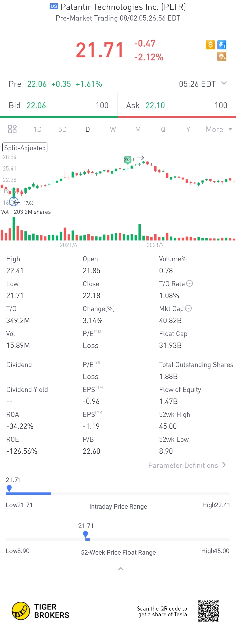Viewport: 236px width, 644px height.
Task: Select the M monthly chart tab
Action: pos(138,129)
